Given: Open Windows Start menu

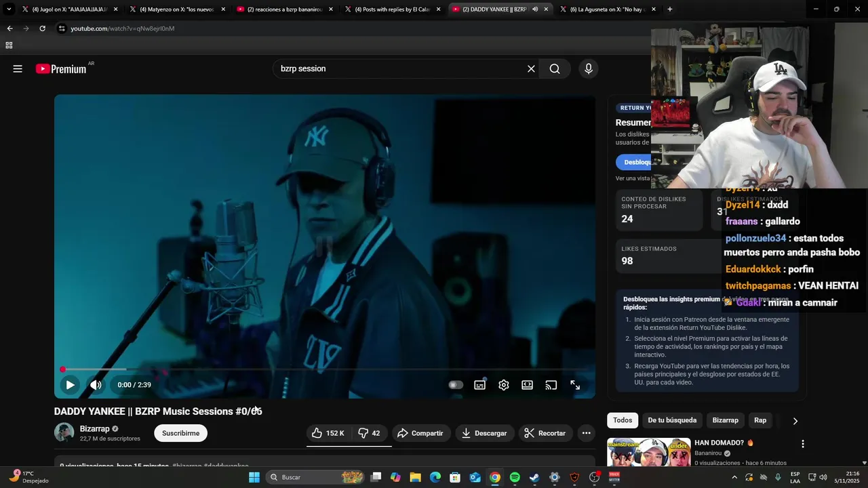Looking at the screenshot, I should tap(254, 477).
